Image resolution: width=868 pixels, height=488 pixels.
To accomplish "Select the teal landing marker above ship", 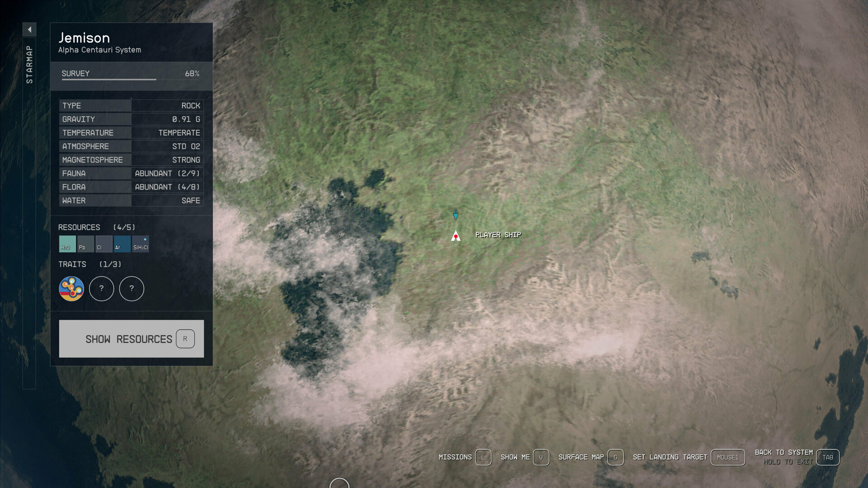I will coord(456,214).
